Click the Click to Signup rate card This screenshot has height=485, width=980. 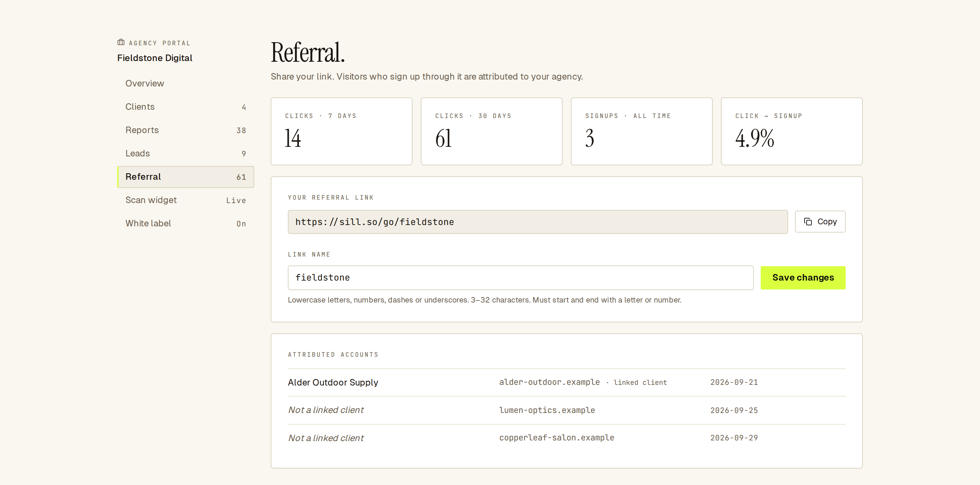(x=792, y=131)
